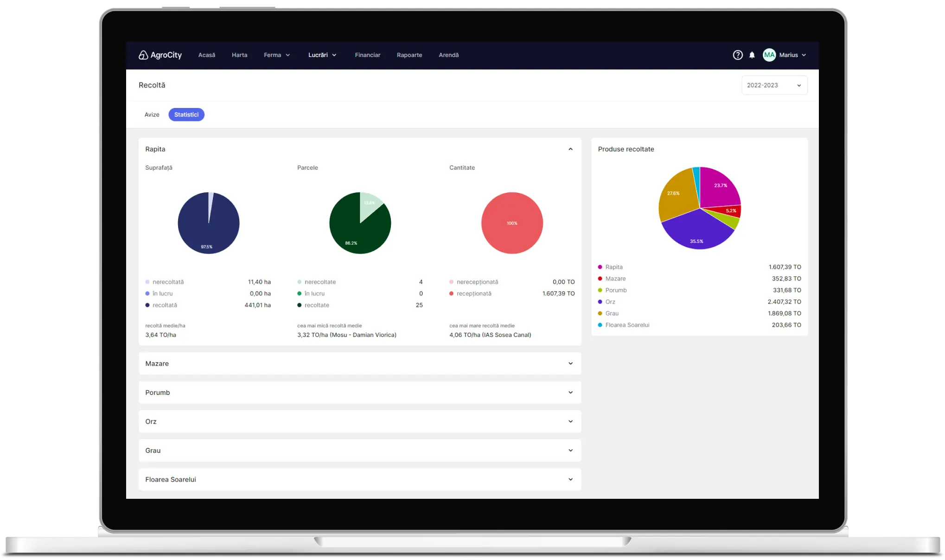Collapse the Rapita section chevron
This screenshot has width=945, height=560.
pos(570,149)
